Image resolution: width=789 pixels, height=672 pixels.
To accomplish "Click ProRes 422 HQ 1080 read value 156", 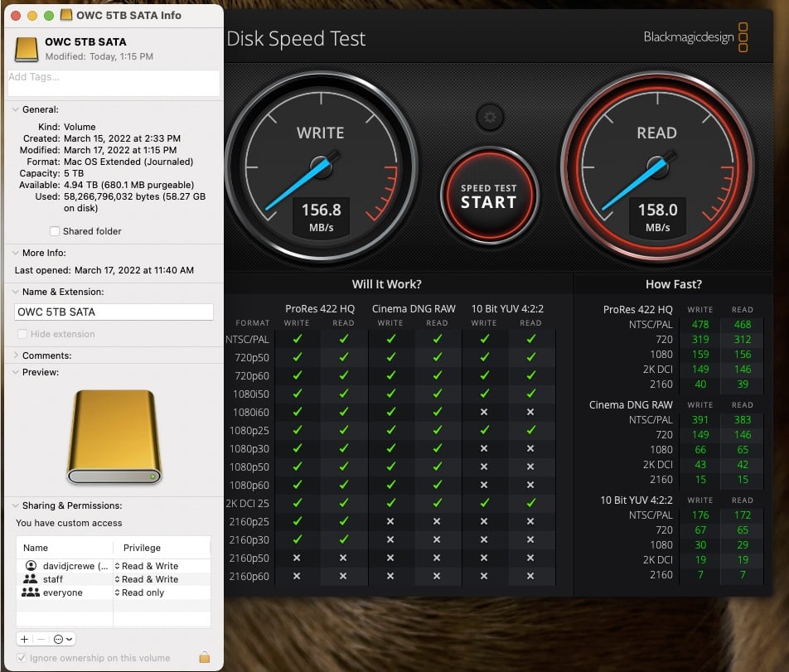I will click(743, 355).
